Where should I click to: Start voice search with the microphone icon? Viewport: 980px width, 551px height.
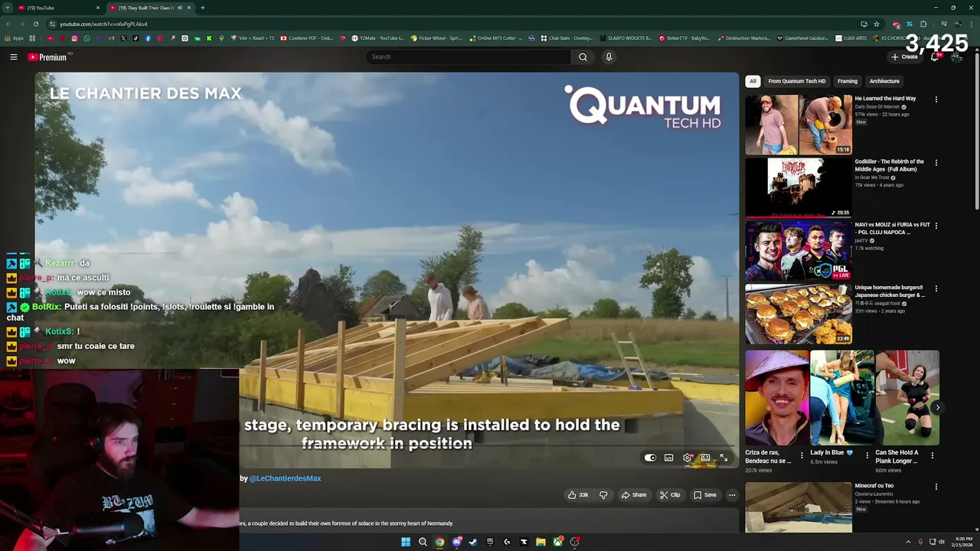tap(609, 57)
